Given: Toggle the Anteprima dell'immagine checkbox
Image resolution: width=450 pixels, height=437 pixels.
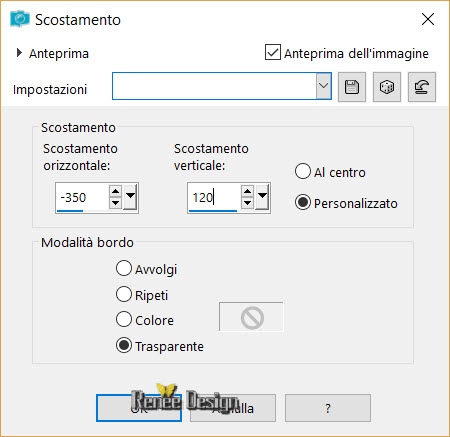Looking at the screenshot, I should (x=273, y=52).
